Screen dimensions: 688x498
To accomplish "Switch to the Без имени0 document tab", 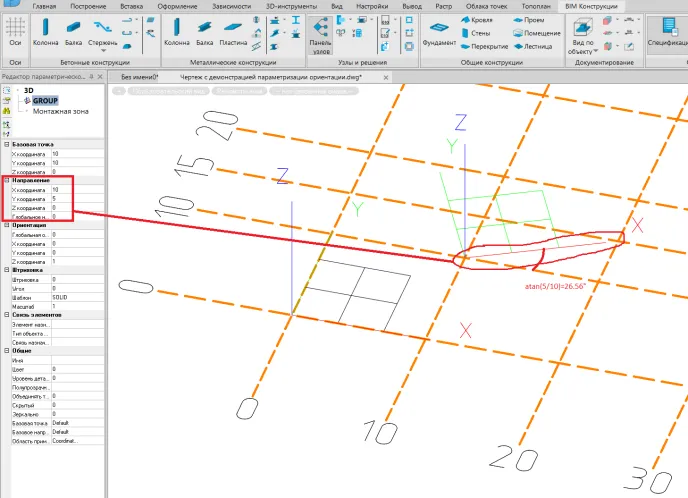I will 140,77.
